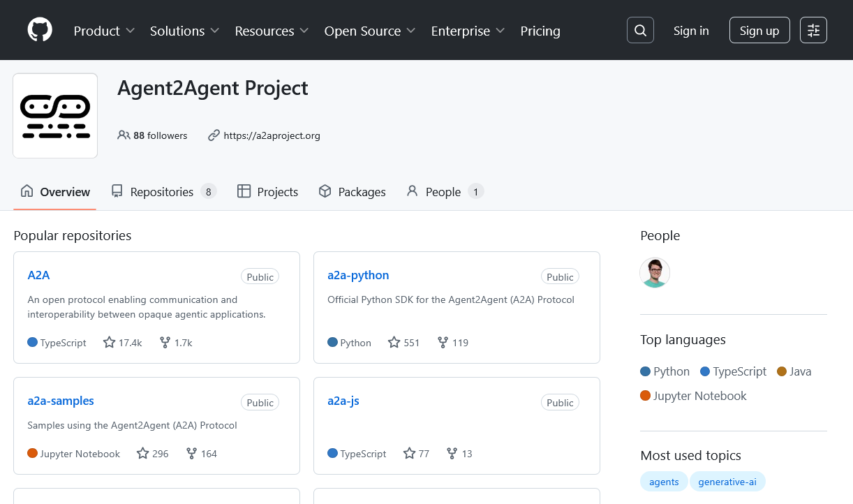
Task: Click the link chain icon beside a2aproject.org
Action: pyautogui.click(x=214, y=135)
